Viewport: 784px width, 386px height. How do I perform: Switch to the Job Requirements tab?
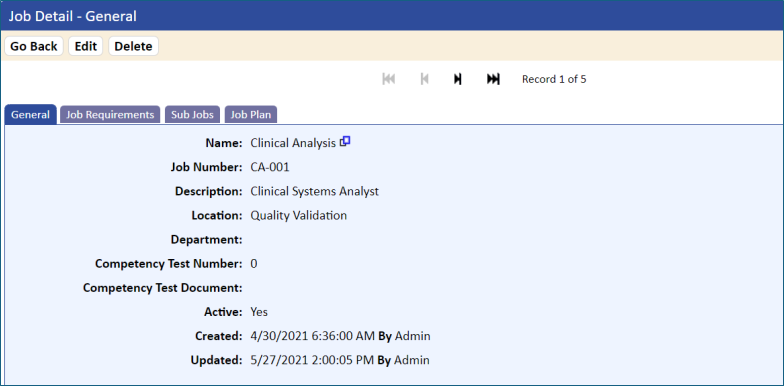(x=110, y=114)
